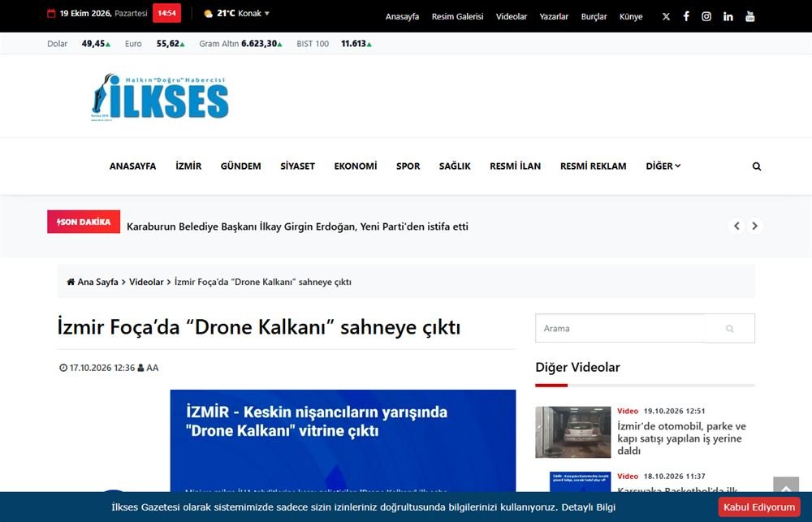Open the SİYASET news section
812x522 pixels.
click(298, 166)
